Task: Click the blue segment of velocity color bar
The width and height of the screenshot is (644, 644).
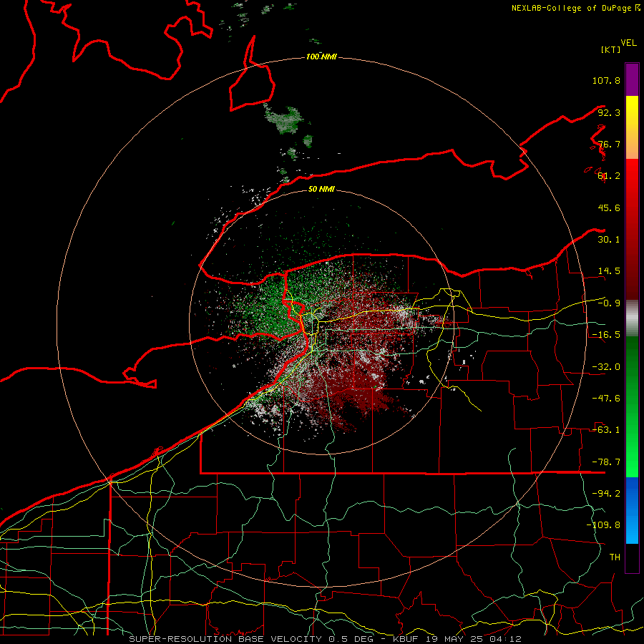Action: point(632,510)
